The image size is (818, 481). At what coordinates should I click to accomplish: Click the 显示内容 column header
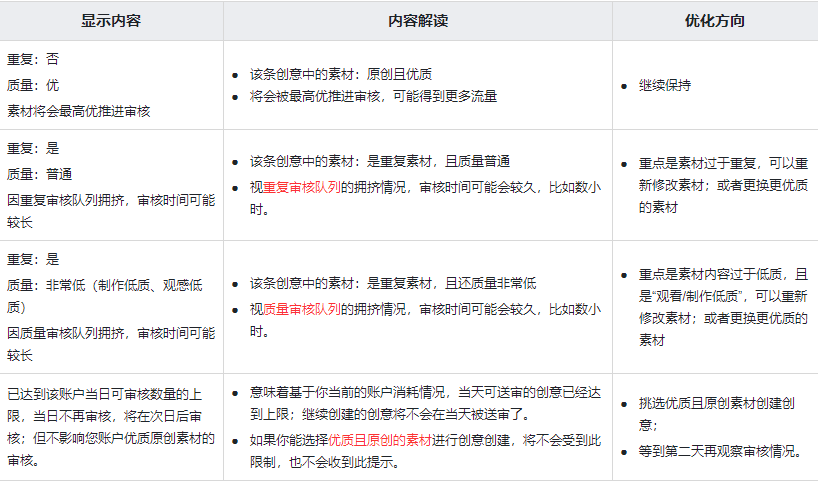(x=111, y=20)
